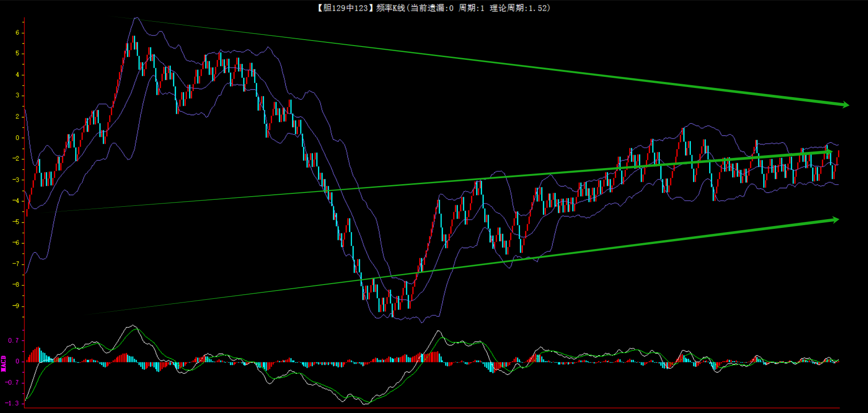The width and height of the screenshot is (868, 413).
Task: Click the upper descending trendline arrowhead
Action: click(x=845, y=105)
